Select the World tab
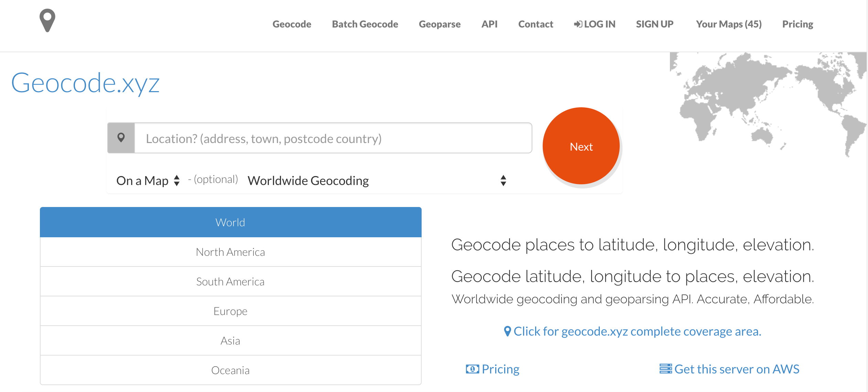Screen dimensions: 868x392 click(x=230, y=222)
